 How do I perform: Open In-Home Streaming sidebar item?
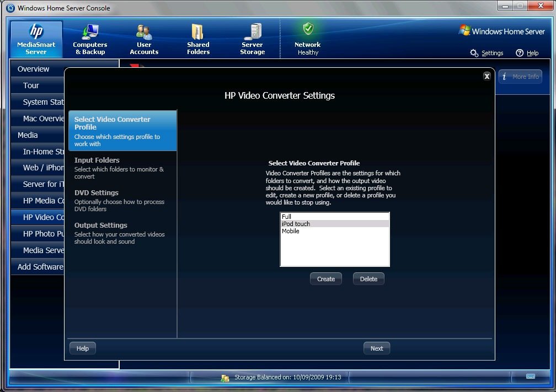[x=38, y=152]
